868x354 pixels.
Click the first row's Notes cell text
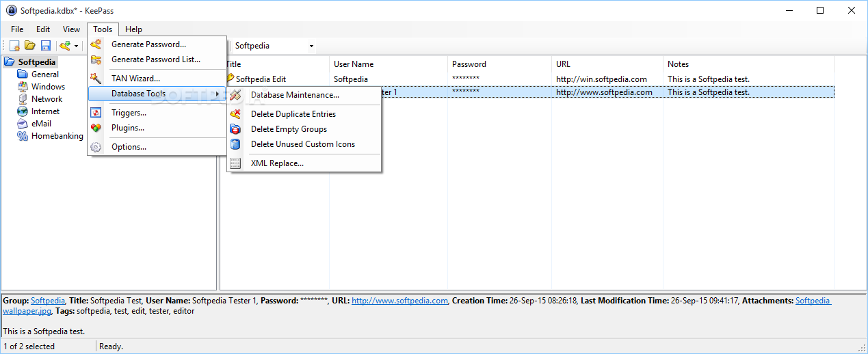(709, 79)
